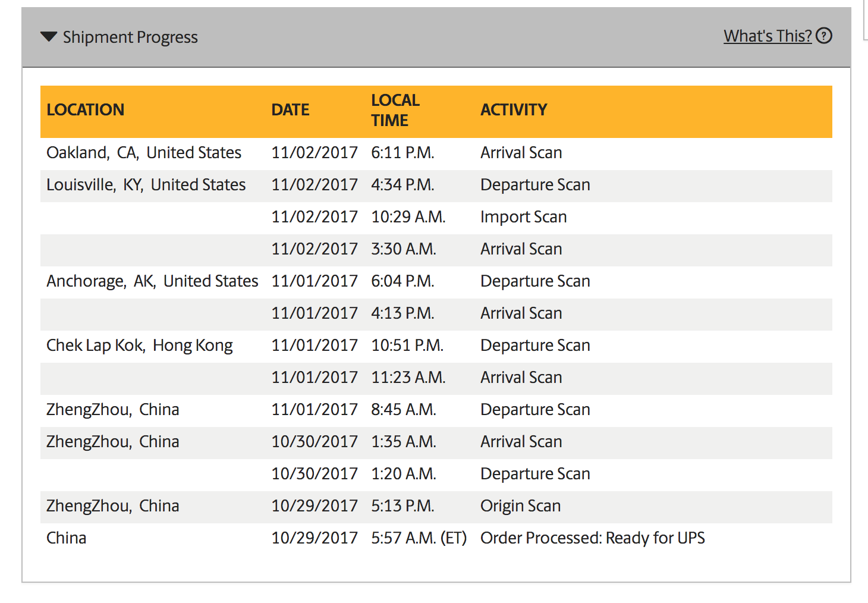Click the question mark help icon
868x603 pixels.
click(x=824, y=36)
